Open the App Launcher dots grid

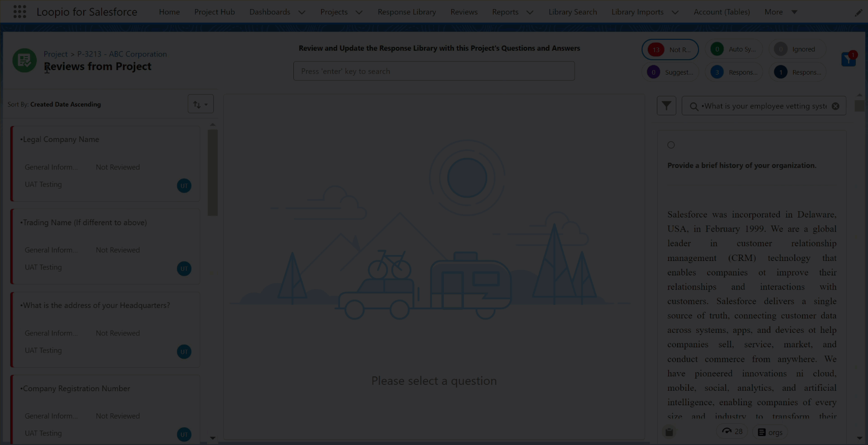(x=19, y=12)
